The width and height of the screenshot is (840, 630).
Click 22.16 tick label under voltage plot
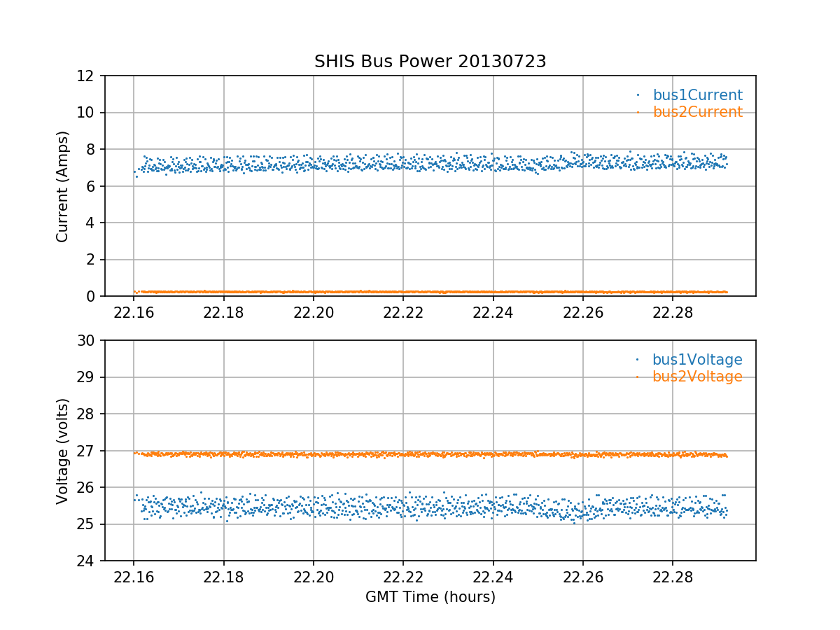[x=134, y=577]
